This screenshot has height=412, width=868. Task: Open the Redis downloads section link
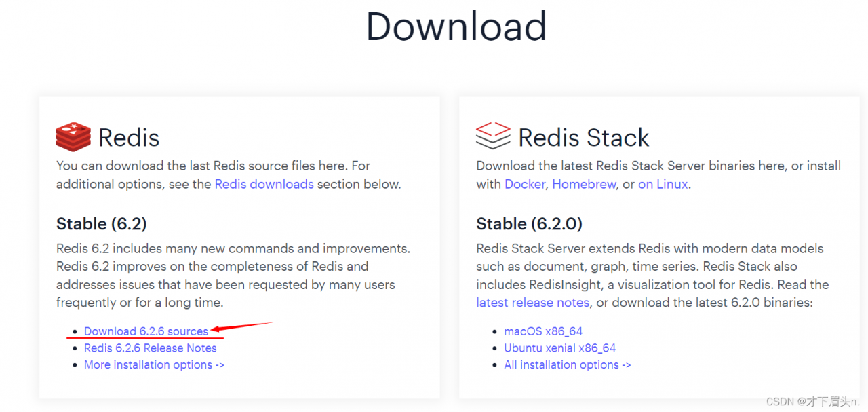point(264,184)
